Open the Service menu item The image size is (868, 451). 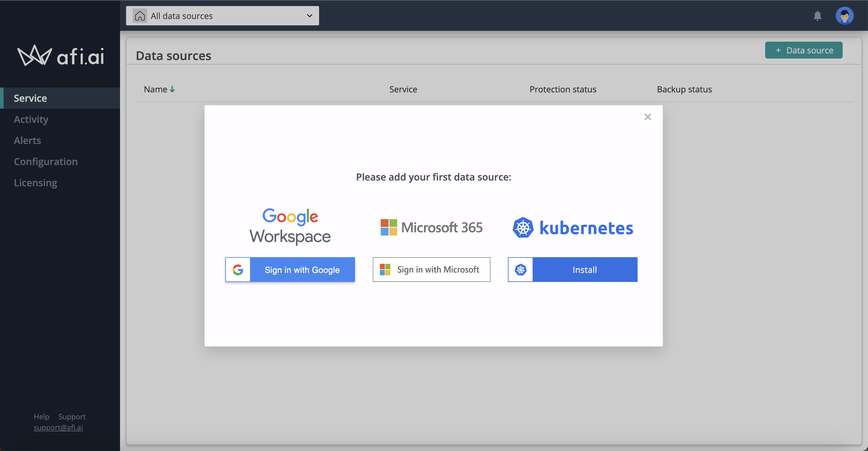[x=60, y=98]
